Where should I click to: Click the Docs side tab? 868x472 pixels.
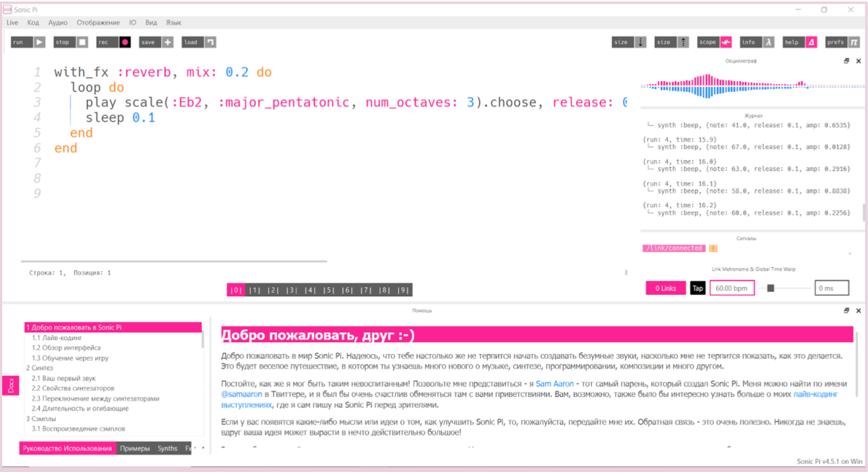(x=11, y=385)
